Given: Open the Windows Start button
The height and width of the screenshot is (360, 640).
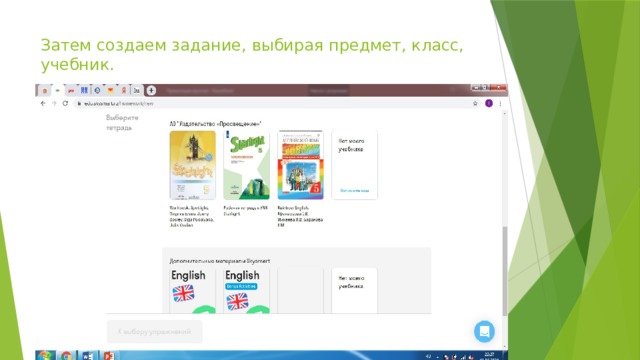Looking at the screenshot, I should pos(45,355).
